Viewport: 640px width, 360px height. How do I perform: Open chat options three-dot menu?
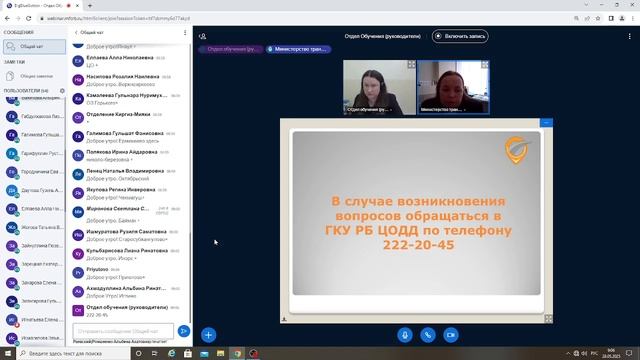[x=185, y=32]
